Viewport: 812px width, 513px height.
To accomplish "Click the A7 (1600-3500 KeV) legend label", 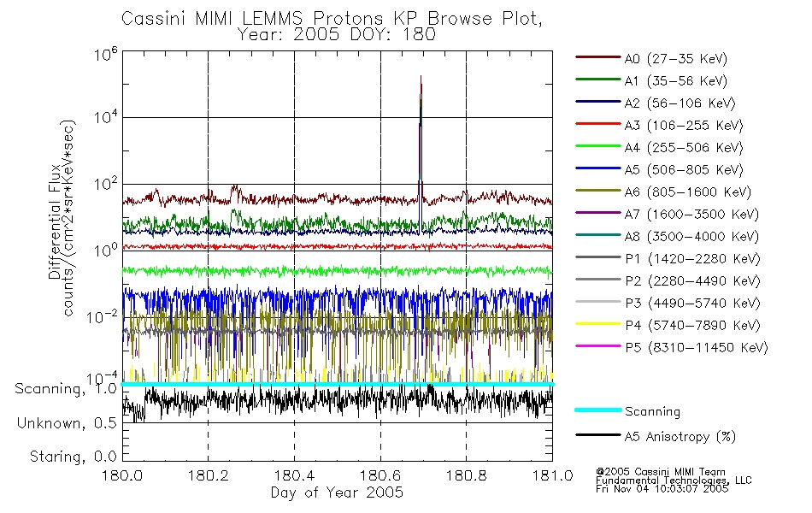I will click(x=691, y=215).
